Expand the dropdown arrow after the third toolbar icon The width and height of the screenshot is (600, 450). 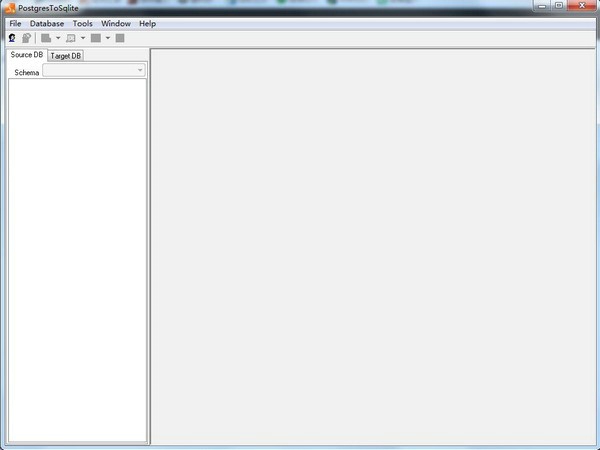click(58, 38)
